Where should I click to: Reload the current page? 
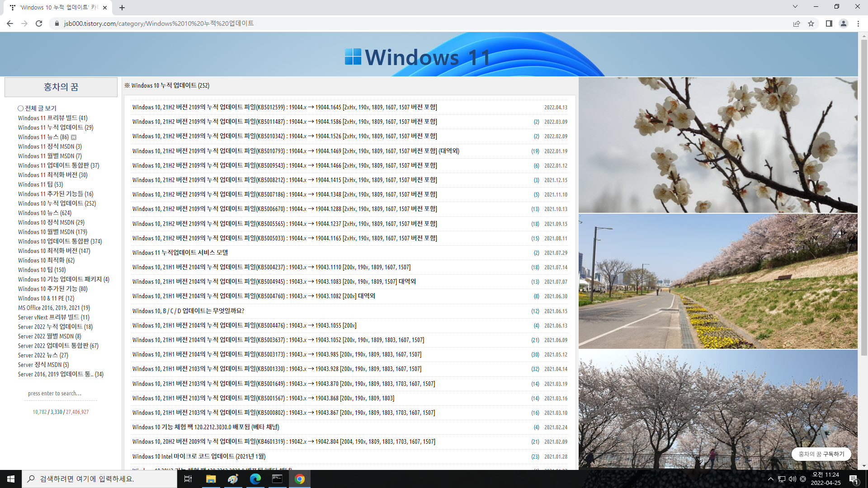pyautogui.click(x=39, y=23)
